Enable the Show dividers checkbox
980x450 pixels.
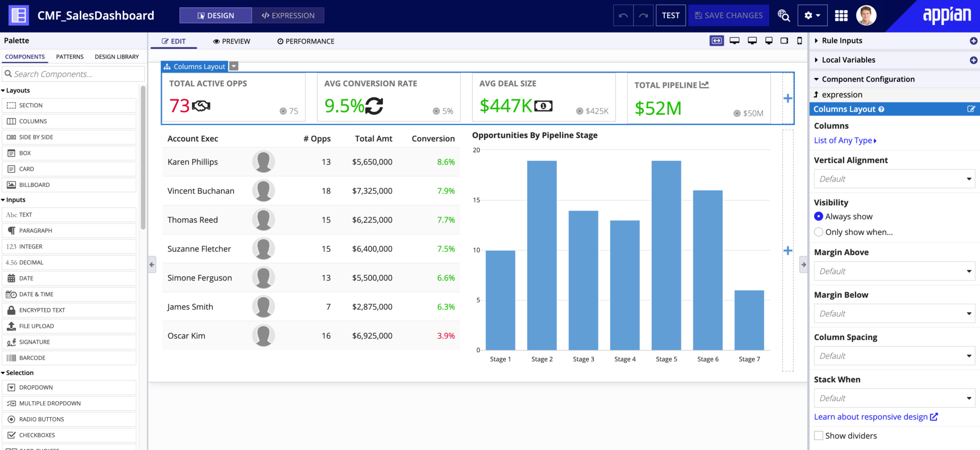coord(819,436)
